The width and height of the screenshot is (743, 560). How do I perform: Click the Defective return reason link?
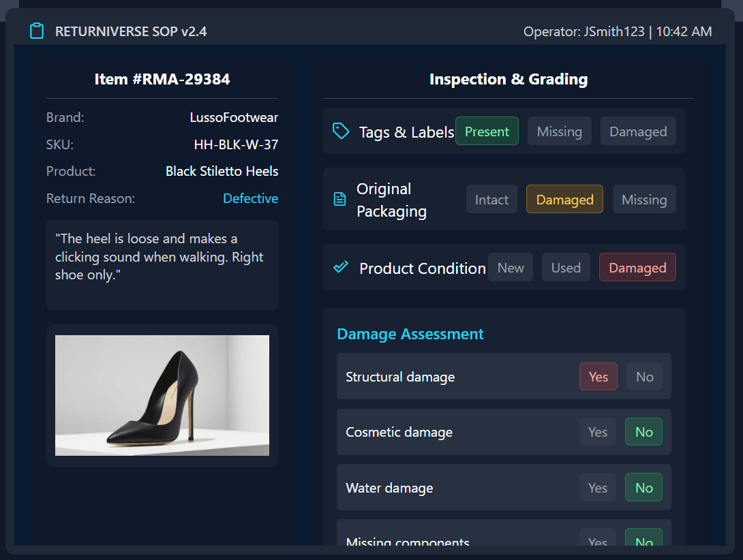click(251, 198)
